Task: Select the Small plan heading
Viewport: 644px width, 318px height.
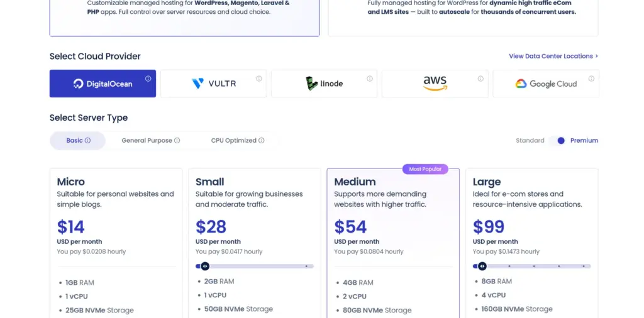Action: point(210,182)
